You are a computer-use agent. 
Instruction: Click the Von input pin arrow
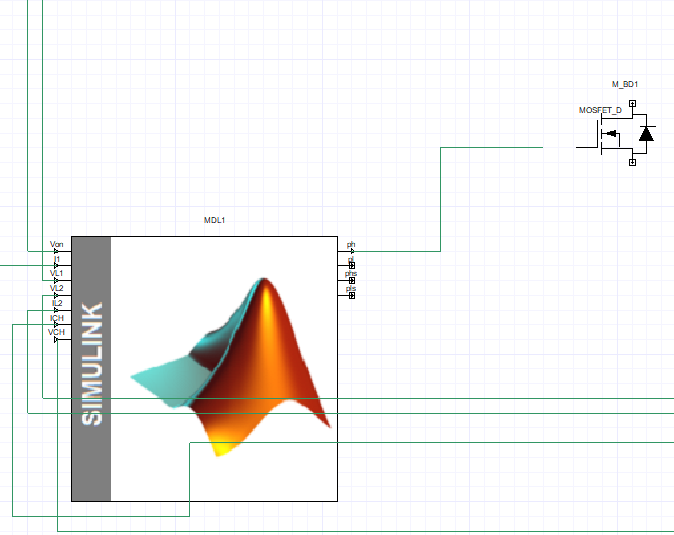point(56,251)
